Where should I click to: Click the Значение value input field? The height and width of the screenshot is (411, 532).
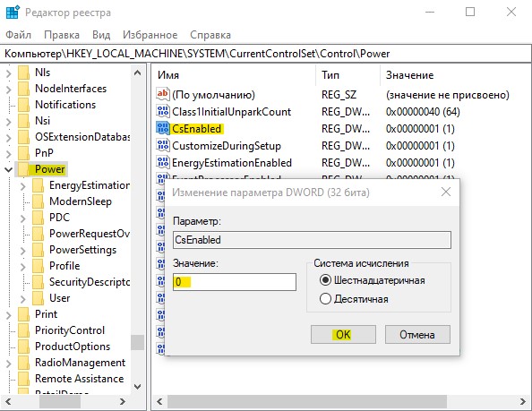point(235,282)
